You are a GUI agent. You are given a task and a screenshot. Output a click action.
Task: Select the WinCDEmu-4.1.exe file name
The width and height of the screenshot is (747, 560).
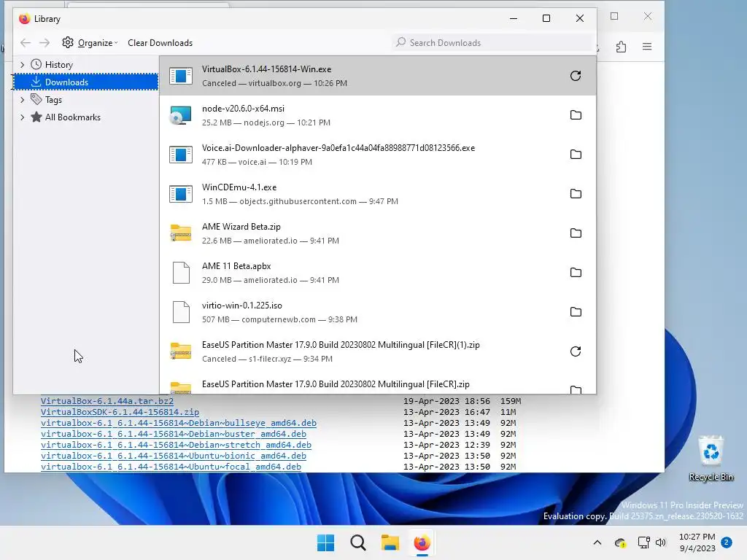[x=239, y=187]
